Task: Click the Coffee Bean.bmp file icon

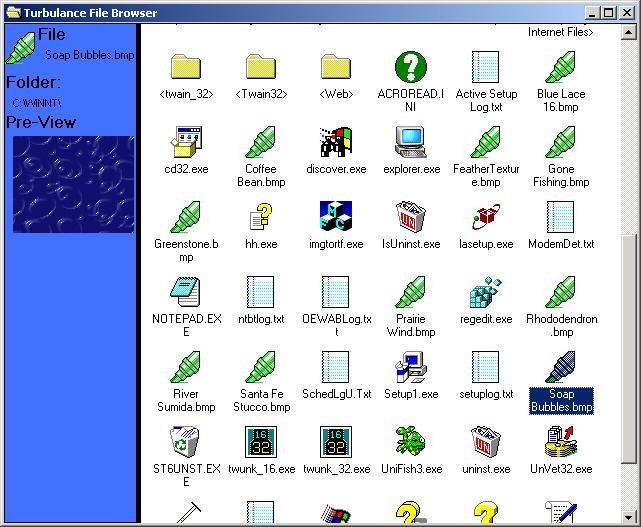Action: 260,142
